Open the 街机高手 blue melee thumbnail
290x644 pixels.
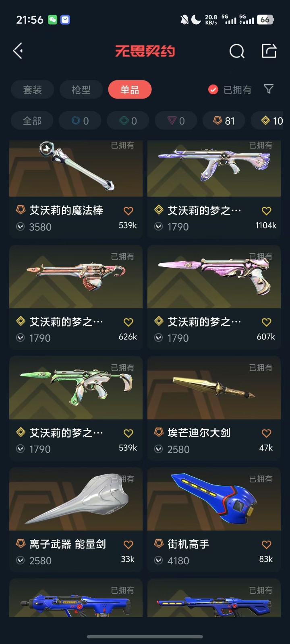[x=214, y=499]
